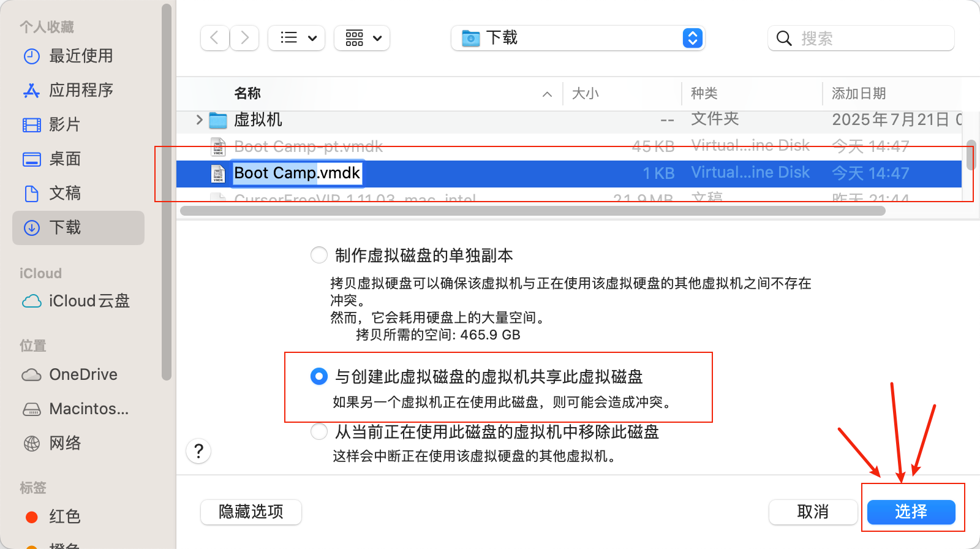Image resolution: width=980 pixels, height=549 pixels.
Task: Click the blue 选择 button
Action: tap(911, 512)
